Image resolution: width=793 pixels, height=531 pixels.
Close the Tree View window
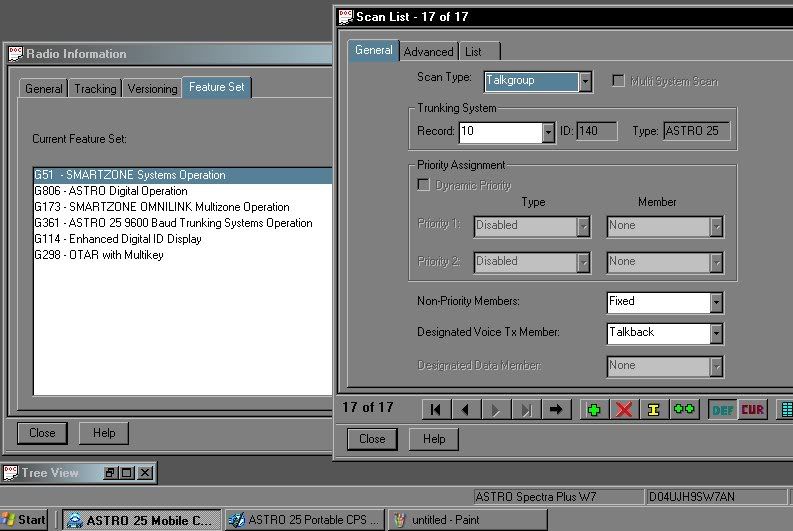(x=145, y=473)
